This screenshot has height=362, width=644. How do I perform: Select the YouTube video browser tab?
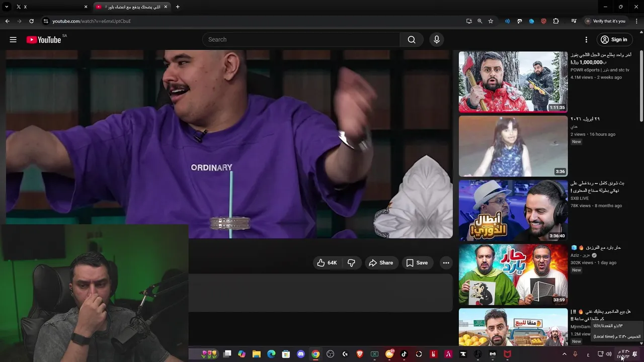(132, 7)
